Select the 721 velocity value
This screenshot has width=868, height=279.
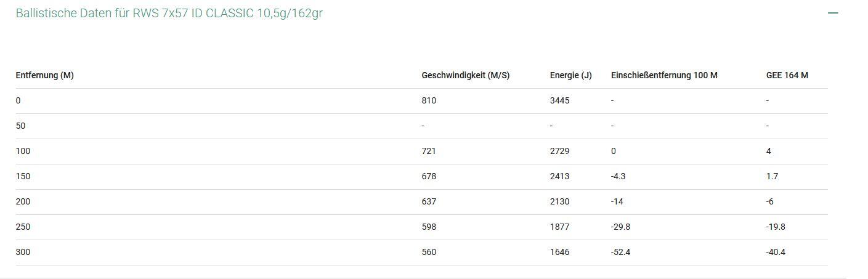tap(429, 151)
